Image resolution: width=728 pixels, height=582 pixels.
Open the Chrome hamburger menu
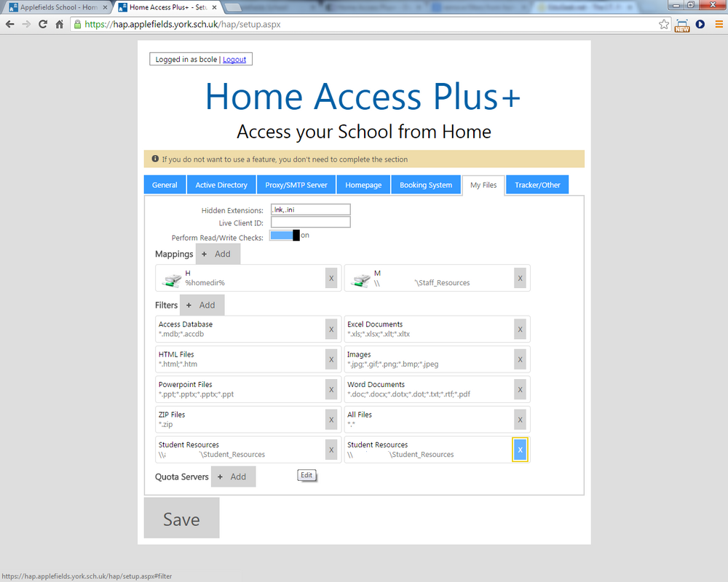pyautogui.click(x=719, y=24)
